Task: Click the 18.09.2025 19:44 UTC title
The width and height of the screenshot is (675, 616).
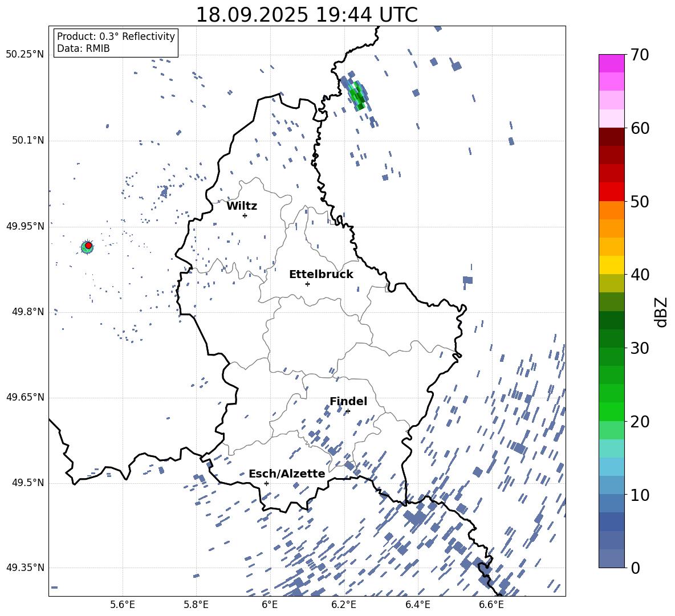Action: 307,15
